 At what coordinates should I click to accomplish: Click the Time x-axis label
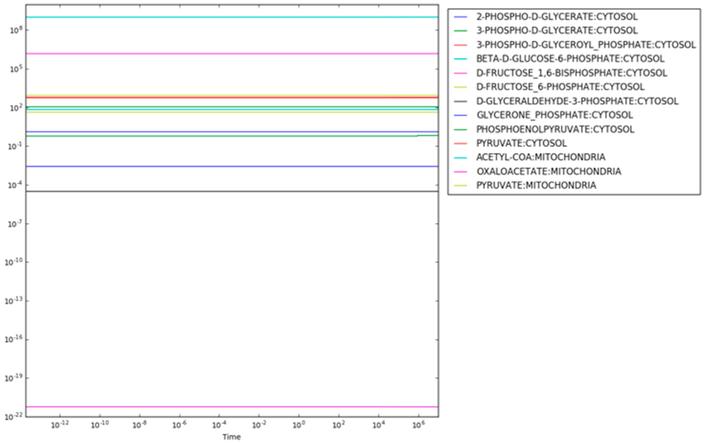(x=231, y=437)
